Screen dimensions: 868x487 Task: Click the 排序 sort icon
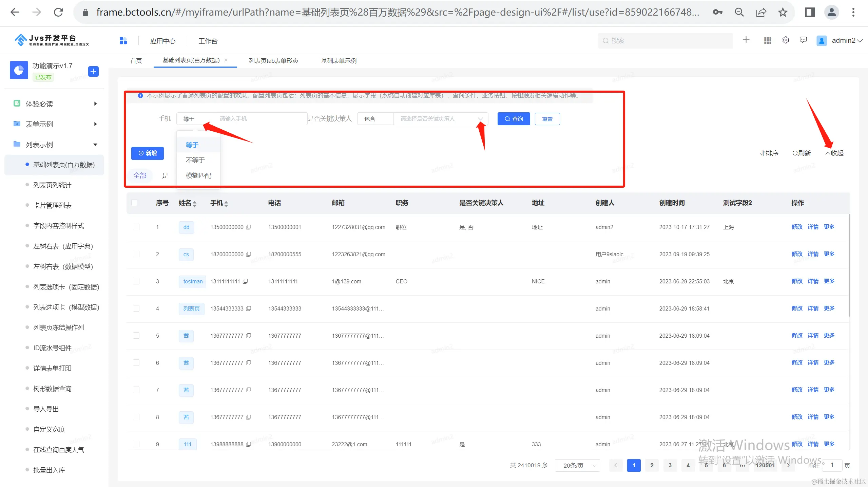762,153
